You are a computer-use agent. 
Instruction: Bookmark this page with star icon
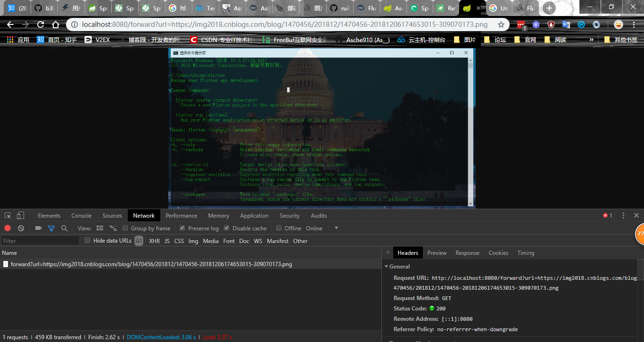point(501,24)
